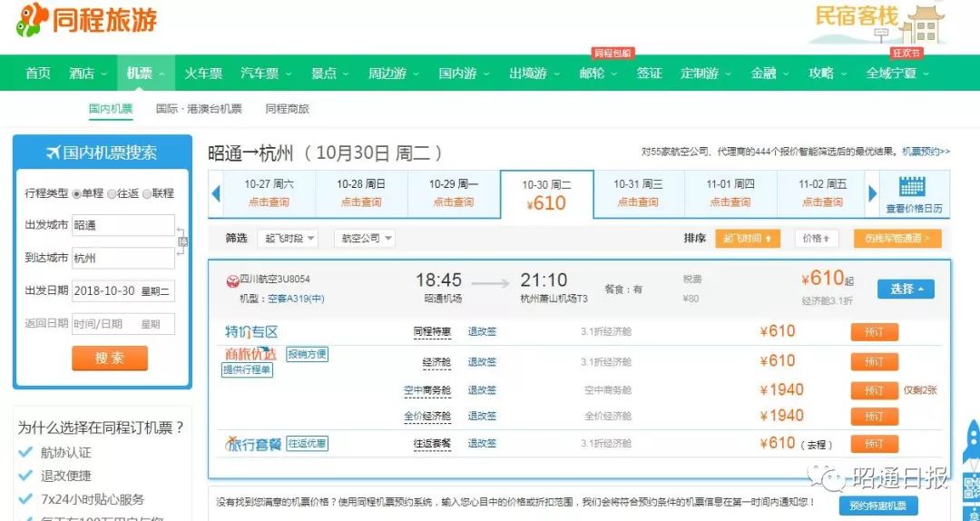Click the 出发城市 input field

pyautogui.click(x=123, y=225)
